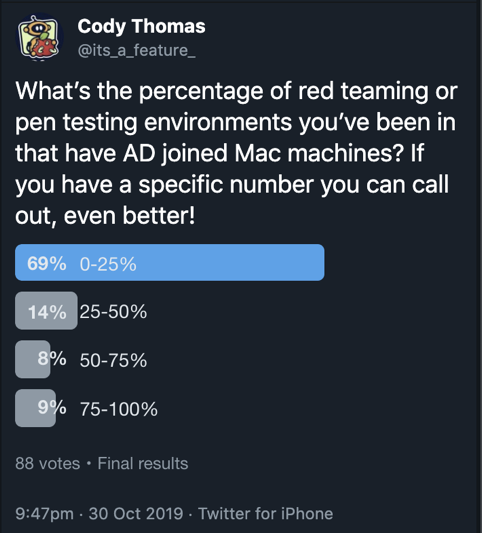Select the 25-50% poll option
The width and height of the screenshot is (482, 533).
coord(81,311)
